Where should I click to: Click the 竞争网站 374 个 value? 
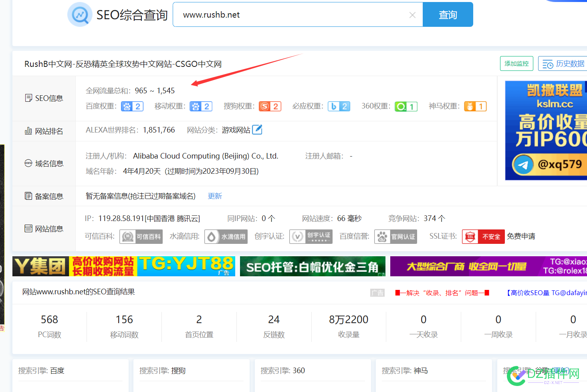pos(434,219)
